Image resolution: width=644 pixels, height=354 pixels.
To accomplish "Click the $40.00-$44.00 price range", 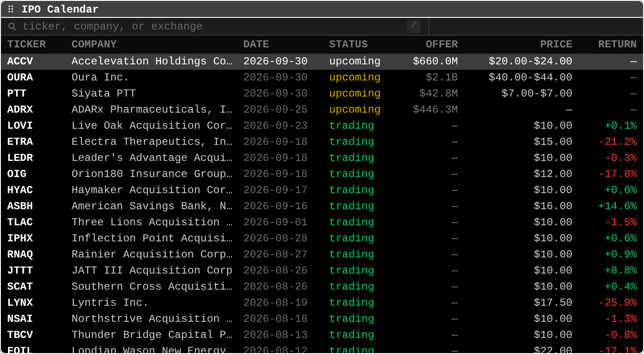I will tap(530, 77).
